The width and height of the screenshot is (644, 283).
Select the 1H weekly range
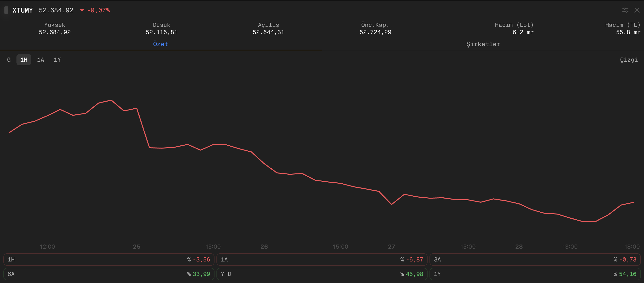pos(24,60)
